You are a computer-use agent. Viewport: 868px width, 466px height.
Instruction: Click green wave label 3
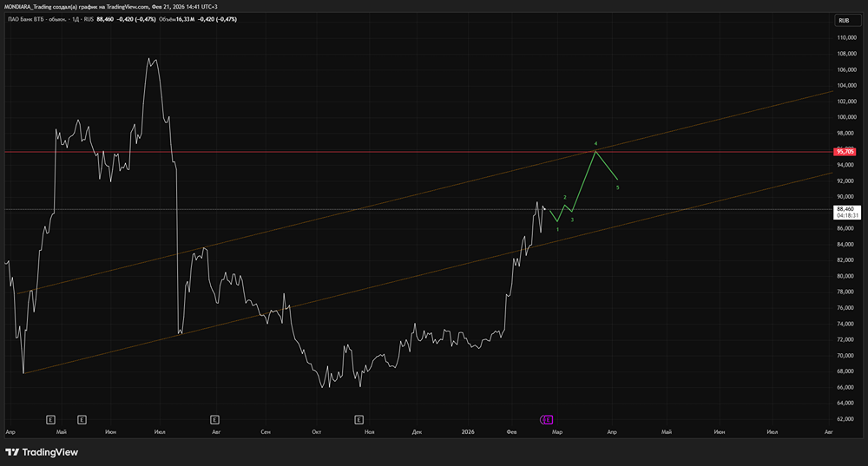(x=572, y=220)
